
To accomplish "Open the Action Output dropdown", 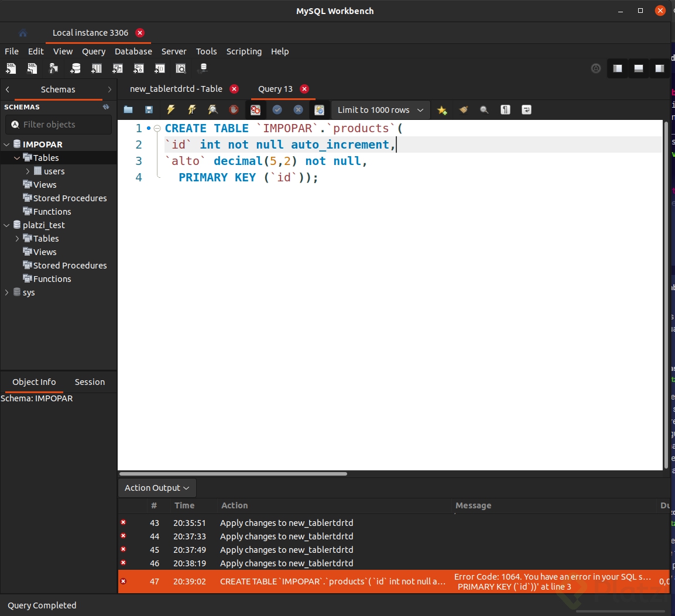I will tap(157, 488).
